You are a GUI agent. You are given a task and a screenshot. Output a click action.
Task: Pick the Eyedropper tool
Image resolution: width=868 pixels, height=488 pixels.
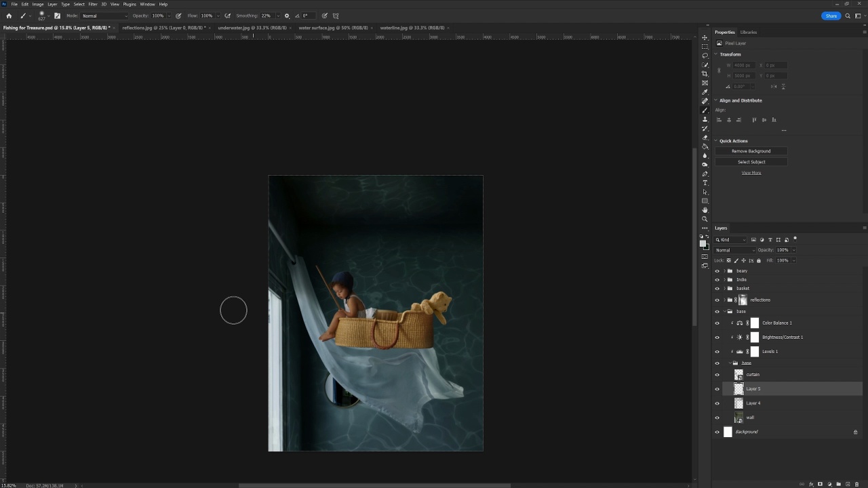(x=705, y=92)
